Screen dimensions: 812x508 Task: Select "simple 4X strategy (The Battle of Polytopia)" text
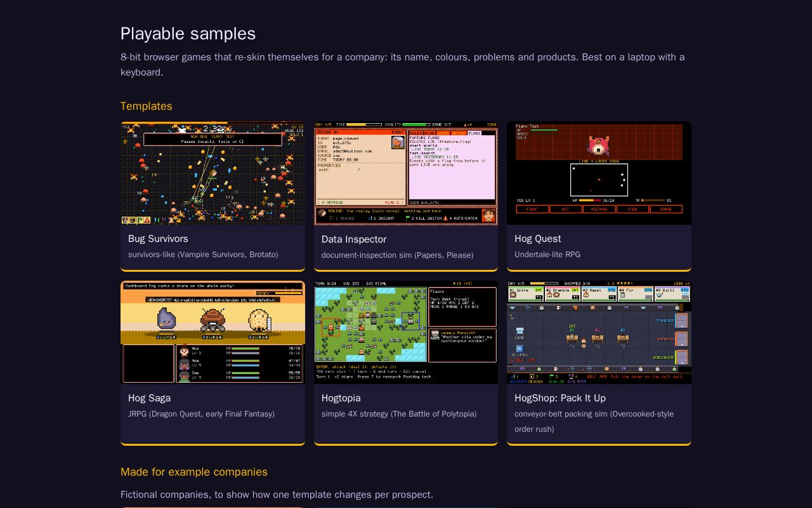(399, 414)
